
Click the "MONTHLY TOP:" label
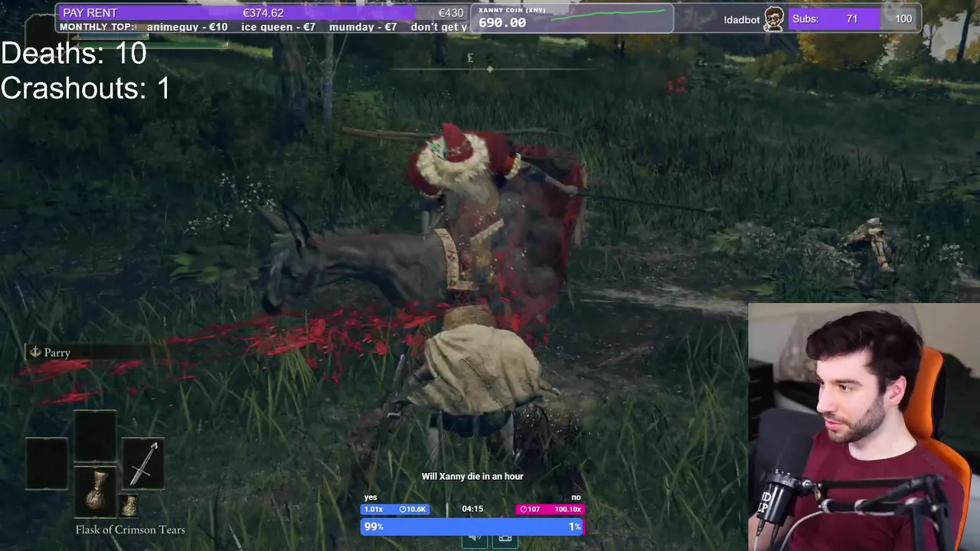tap(98, 27)
